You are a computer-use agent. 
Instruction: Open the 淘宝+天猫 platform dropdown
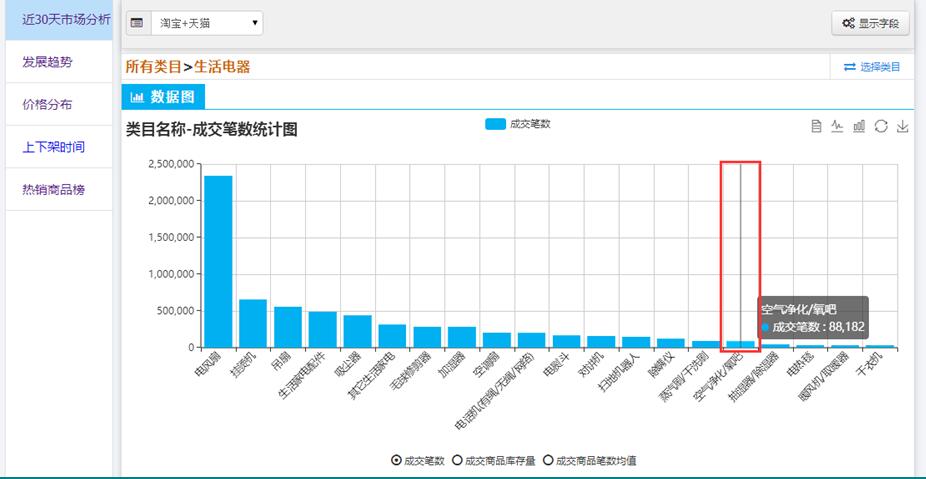[207, 22]
